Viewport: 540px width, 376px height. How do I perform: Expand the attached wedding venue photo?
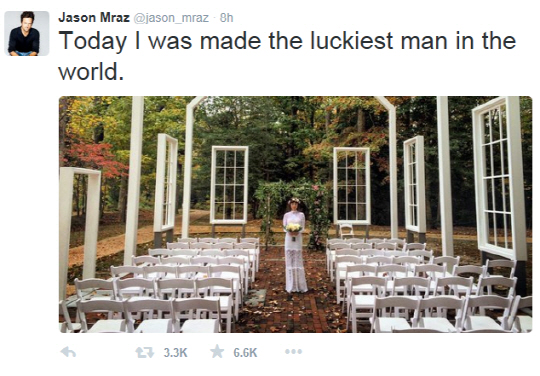pyautogui.click(x=295, y=214)
